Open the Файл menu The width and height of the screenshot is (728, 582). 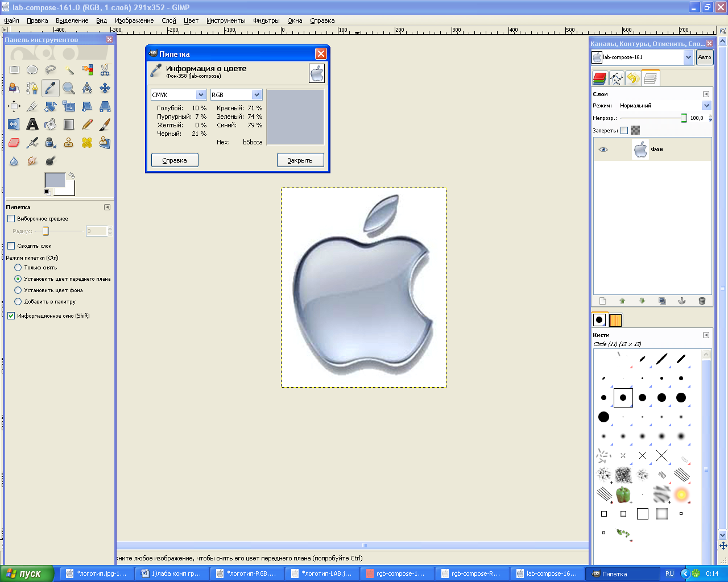11,20
